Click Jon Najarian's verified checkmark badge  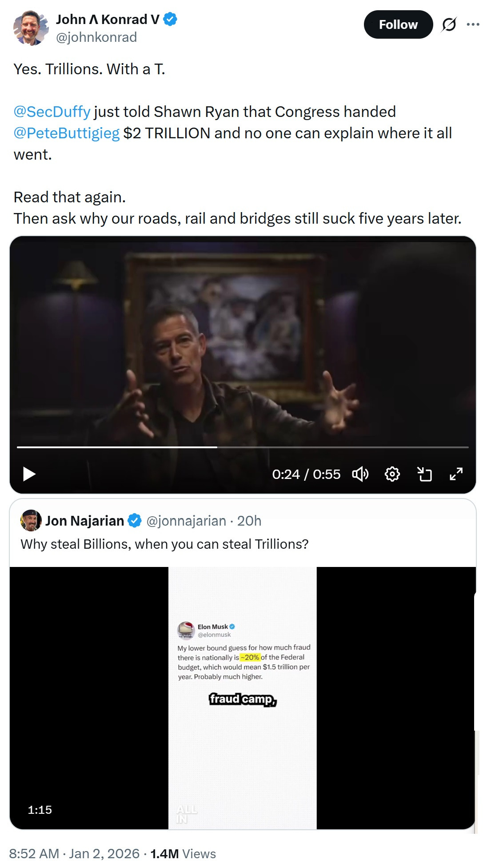coord(135,521)
